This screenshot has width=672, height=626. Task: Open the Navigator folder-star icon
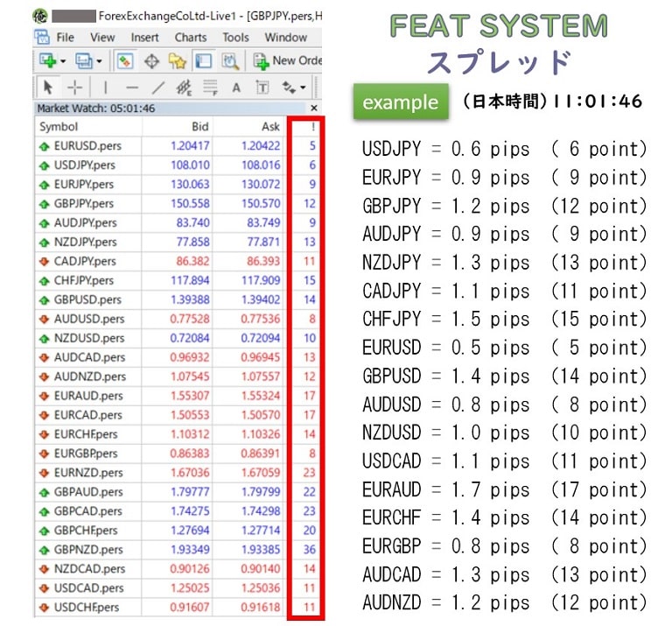pyautogui.click(x=177, y=61)
